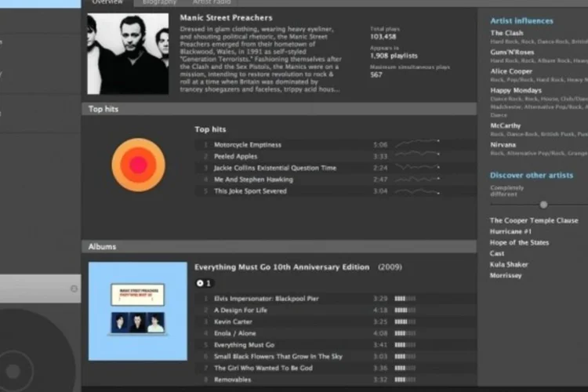Click popularity graph for Motorcycle Emptiness
Viewport: 588px width, 392px height.
click(417, 143)
